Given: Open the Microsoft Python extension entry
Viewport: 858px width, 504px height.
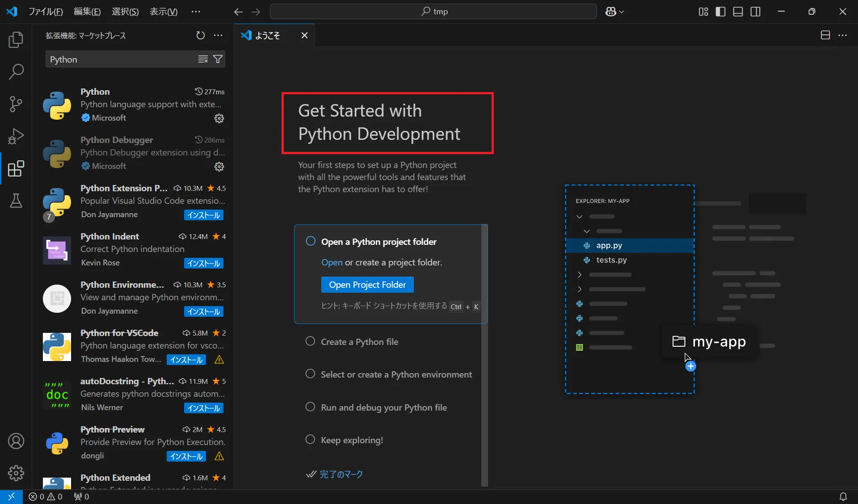Looking at the screenshot, I should click(133, 105).
